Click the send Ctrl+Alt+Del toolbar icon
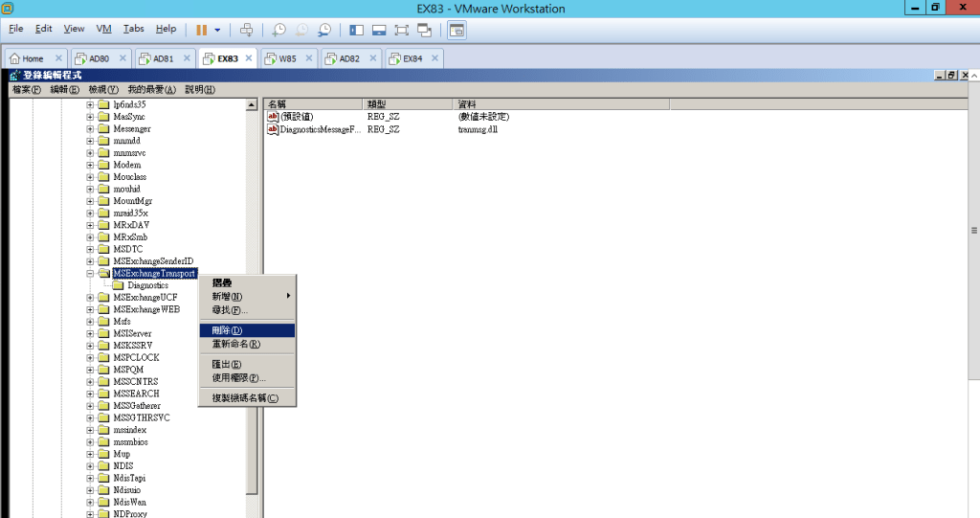The image size is (980, 518). click(x=247, y=30)
